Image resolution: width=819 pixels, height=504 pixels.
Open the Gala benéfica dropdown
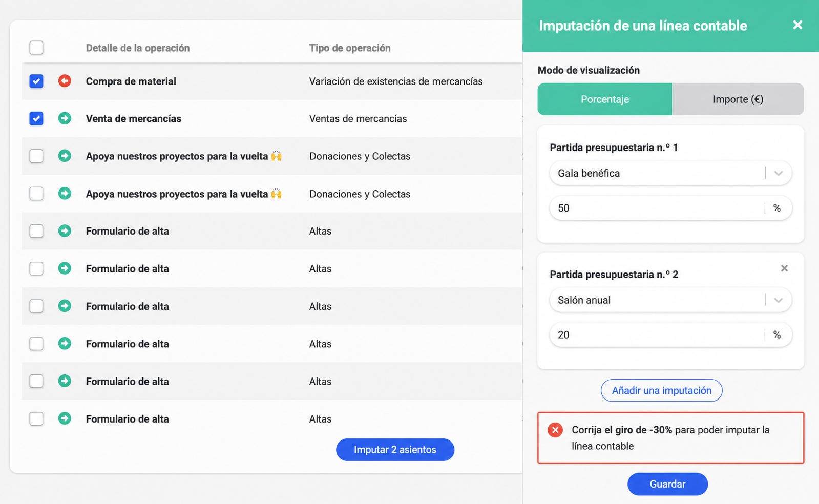[x=670, y=173]
